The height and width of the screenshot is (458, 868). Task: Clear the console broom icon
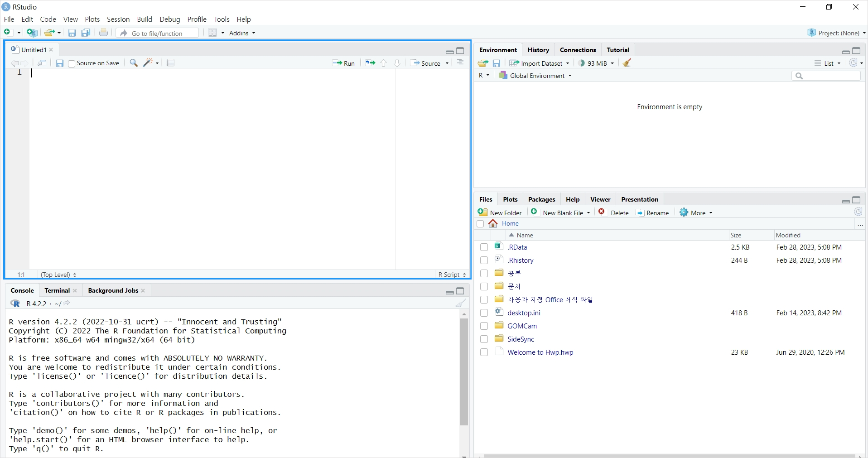pyautogui.click(x=461, y=303)
